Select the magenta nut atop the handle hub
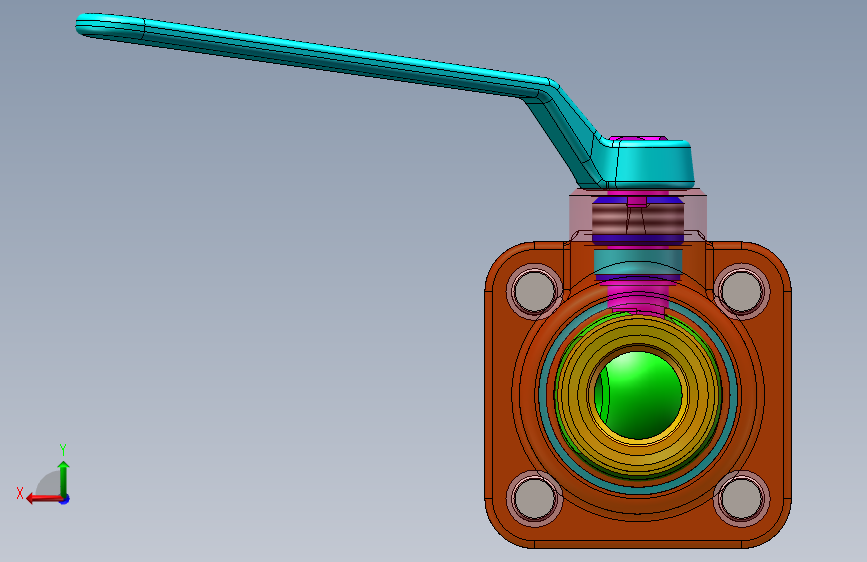 point(637,137)
